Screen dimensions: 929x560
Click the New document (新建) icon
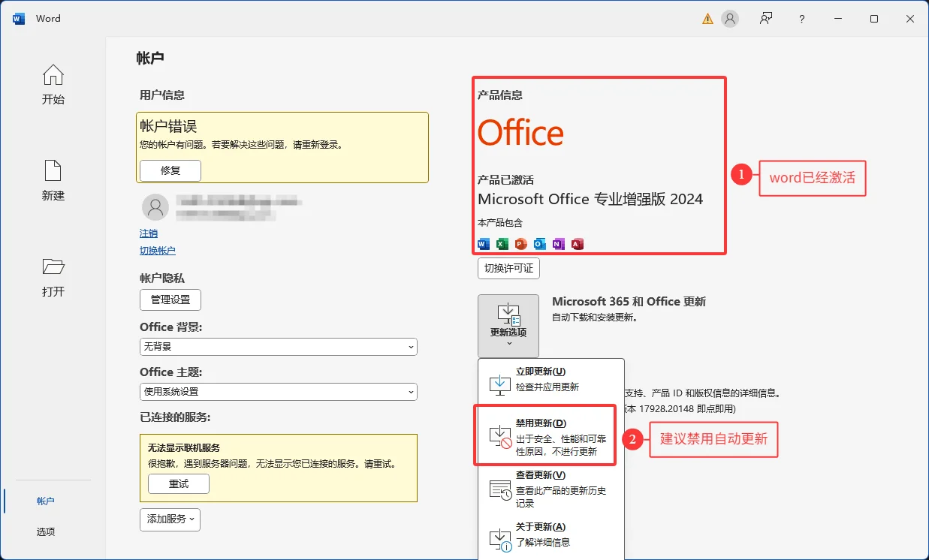(x=53, y=170)
